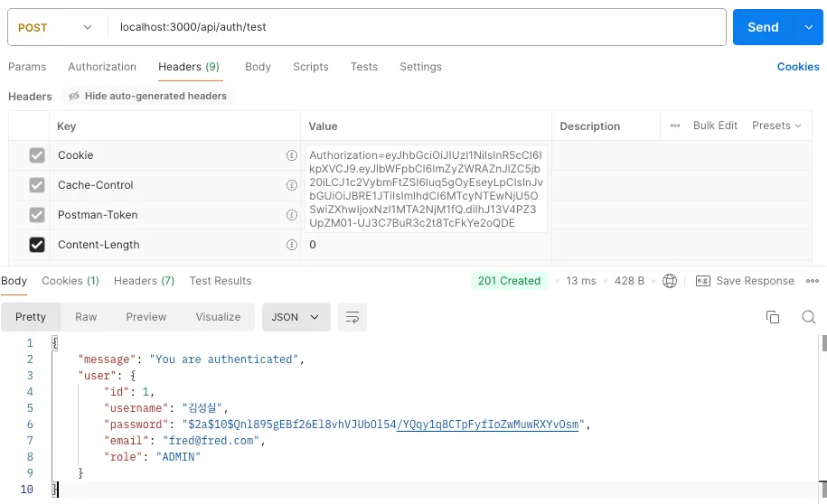
Task: Click the response body vertical scrollbar
Action: tap(822, 343)
